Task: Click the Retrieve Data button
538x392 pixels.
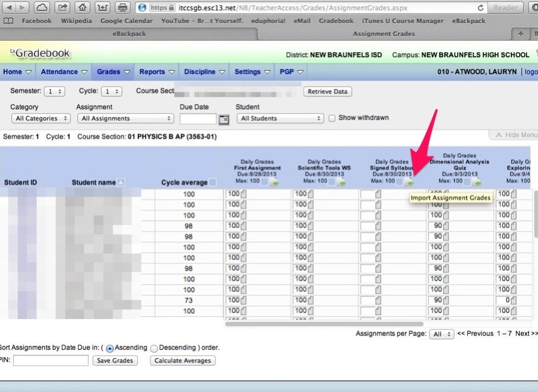Action: click(x=327, y=92)
